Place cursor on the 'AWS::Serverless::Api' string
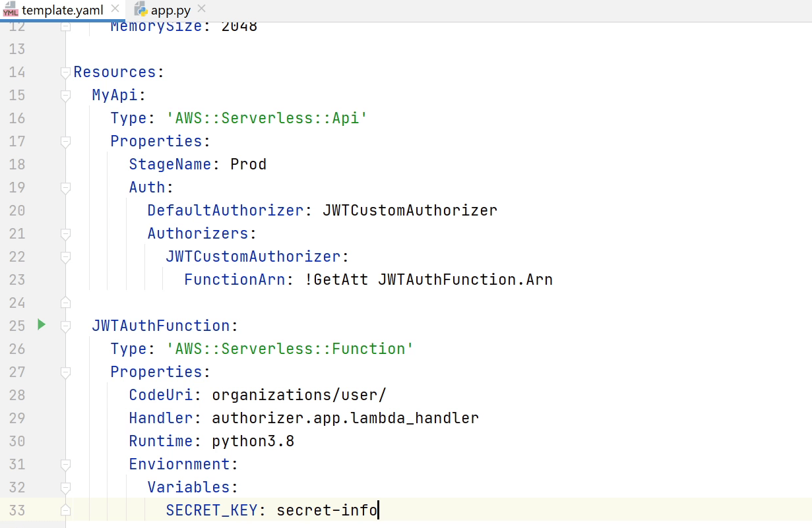 click(x=266, y=118)
